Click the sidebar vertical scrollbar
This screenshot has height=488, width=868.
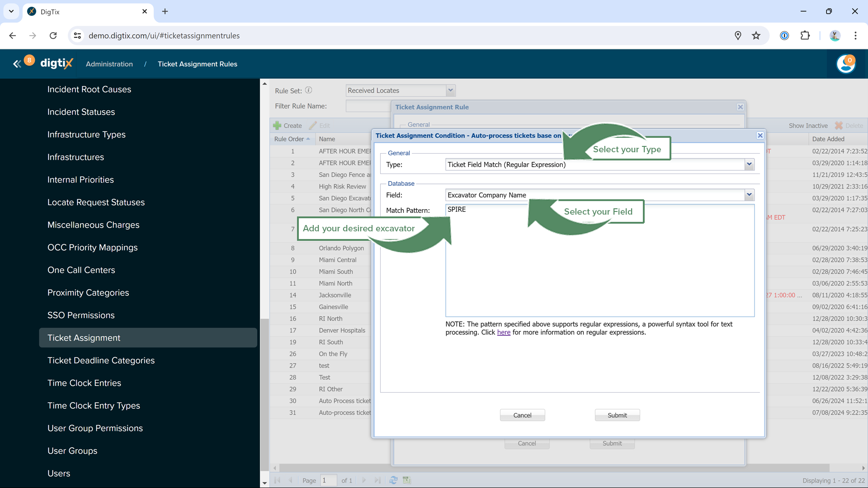pyautogui.click(x=264, y=393)
